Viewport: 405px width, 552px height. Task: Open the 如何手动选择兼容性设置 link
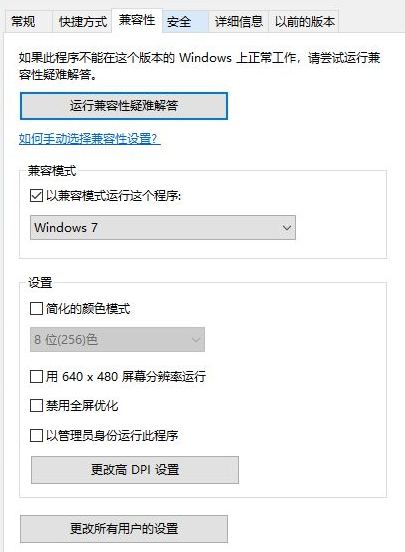click(x=90, y=138)
